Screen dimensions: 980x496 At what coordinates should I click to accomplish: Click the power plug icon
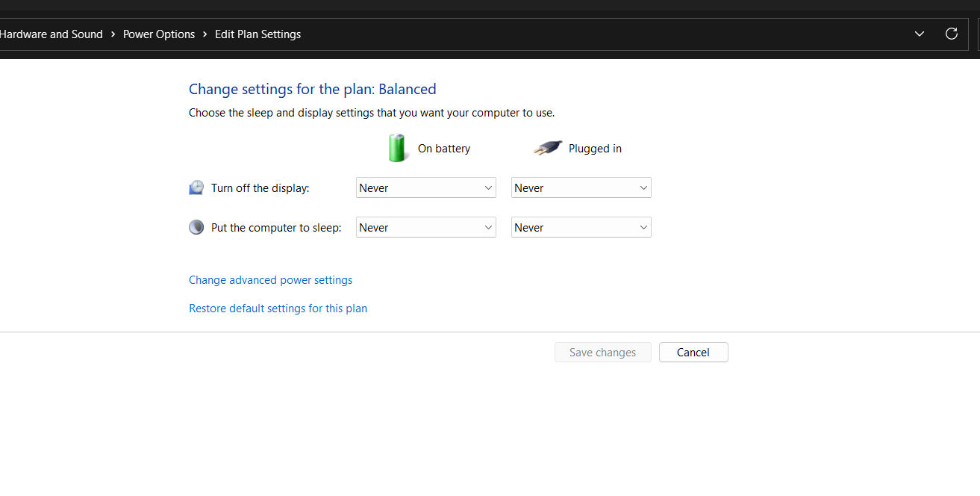pos(547,148)
